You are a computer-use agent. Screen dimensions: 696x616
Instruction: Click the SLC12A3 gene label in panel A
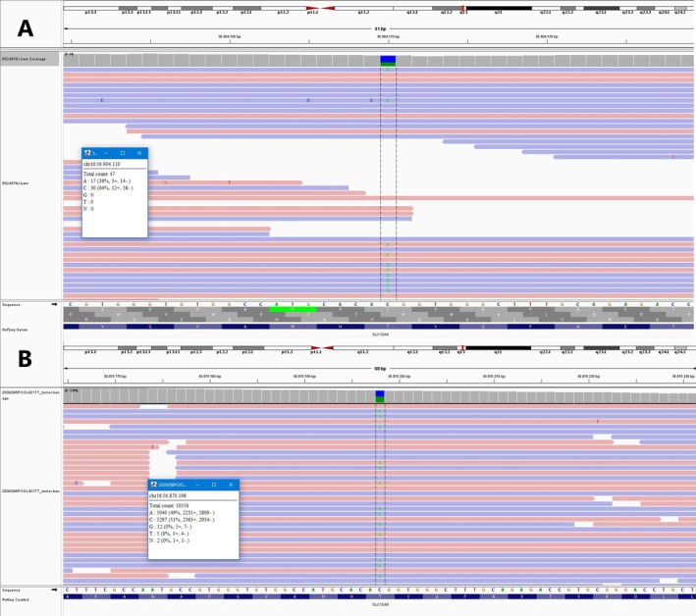pyautogui.click(x=379, y=334)
